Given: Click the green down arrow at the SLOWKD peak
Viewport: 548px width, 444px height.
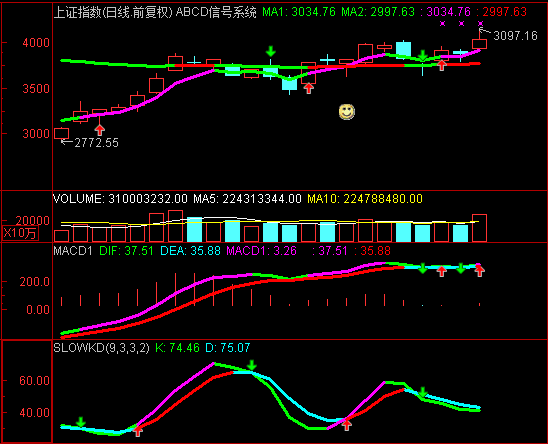Looking at the screenshot, I should 252,366.
